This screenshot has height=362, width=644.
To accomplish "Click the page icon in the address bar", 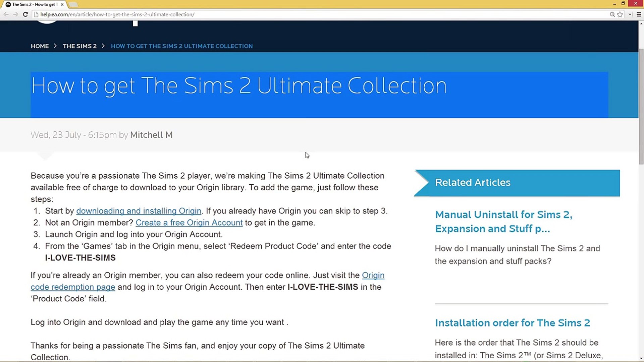I will click(x=36, y=14).
